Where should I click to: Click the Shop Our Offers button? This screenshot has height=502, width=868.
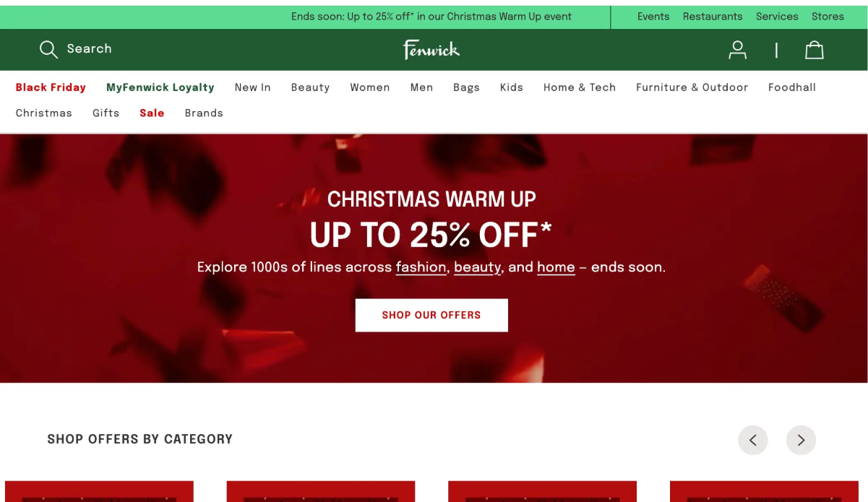[x=431, y=316]
